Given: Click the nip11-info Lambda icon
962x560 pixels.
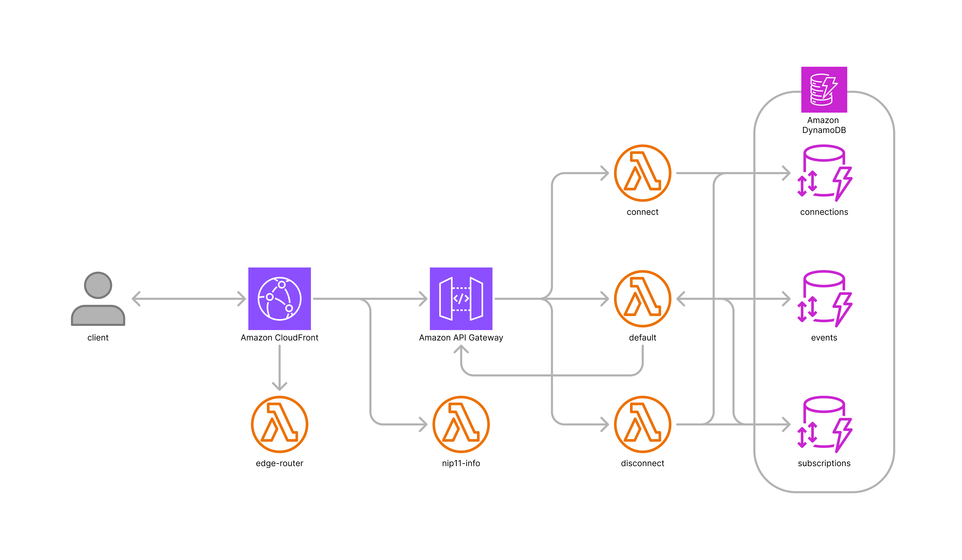Looking at the screenshot, I should click(461, 424).
